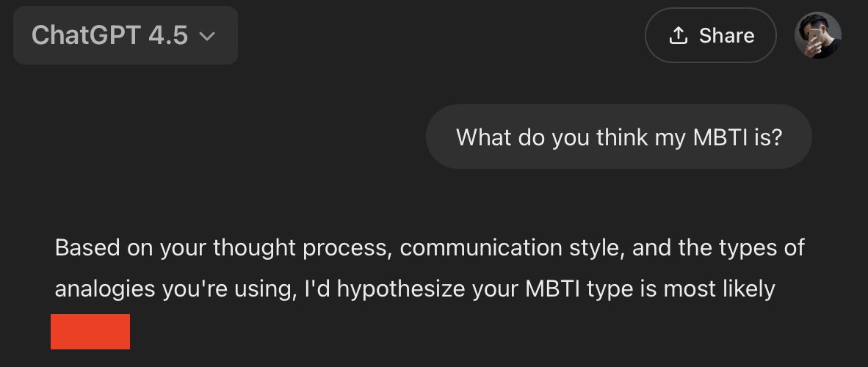Click the red redacted block
Viewport: 868px width, 367px height.
pyautogui.click(x=90, y=332)
